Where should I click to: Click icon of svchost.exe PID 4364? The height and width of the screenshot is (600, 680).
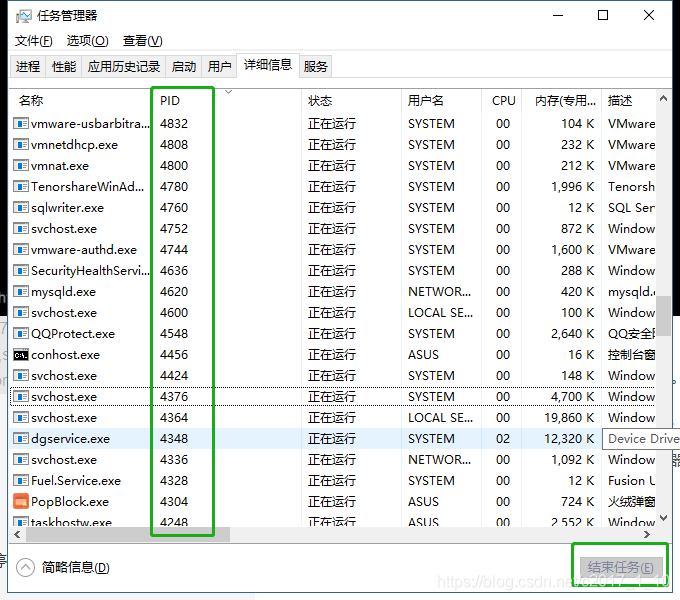click(x=21, y=417)
